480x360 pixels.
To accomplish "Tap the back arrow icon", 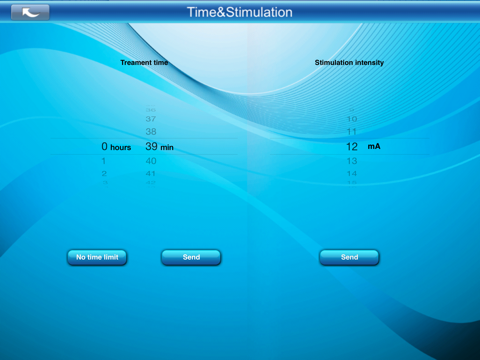I will click(30, 13).
